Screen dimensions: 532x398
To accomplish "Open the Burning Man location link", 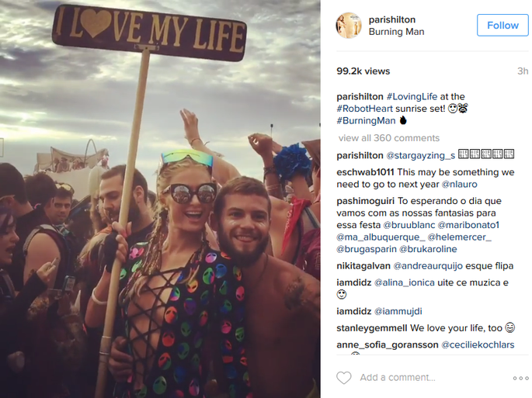I will click(396, 32).
